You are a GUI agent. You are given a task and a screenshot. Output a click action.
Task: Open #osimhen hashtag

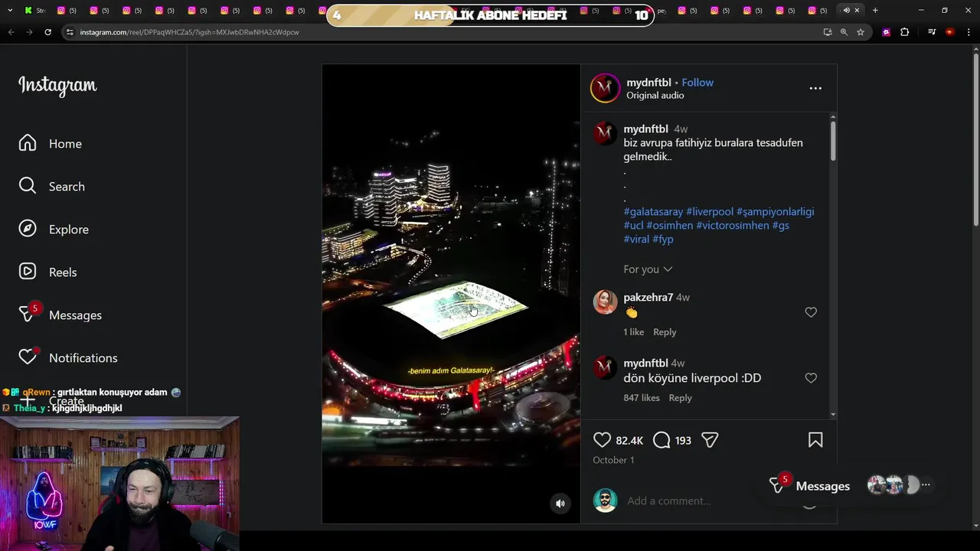(x=670, y=226)
